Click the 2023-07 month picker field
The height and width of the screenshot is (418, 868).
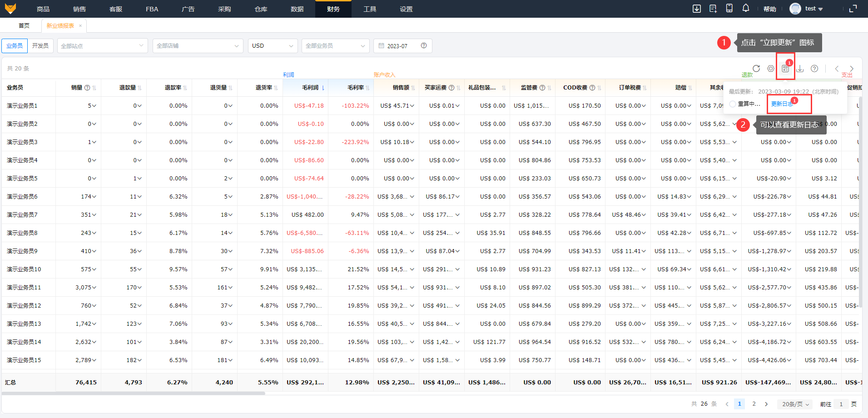[x=402, y=46]
